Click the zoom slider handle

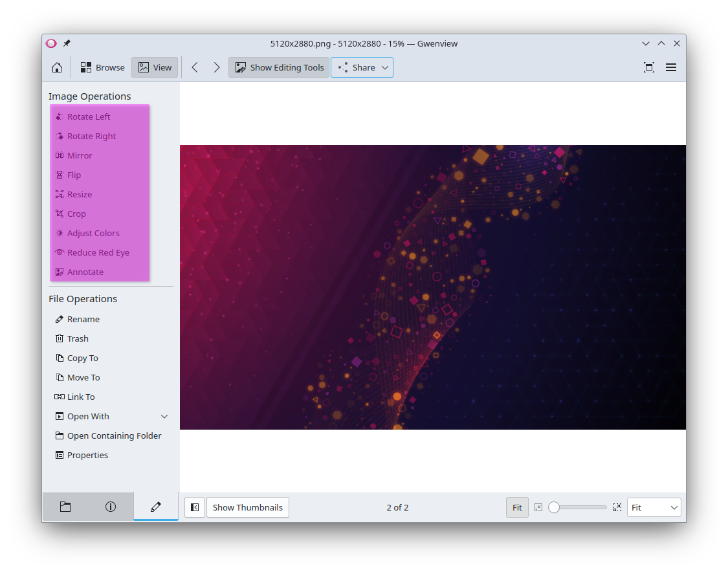tap(554, 507)
